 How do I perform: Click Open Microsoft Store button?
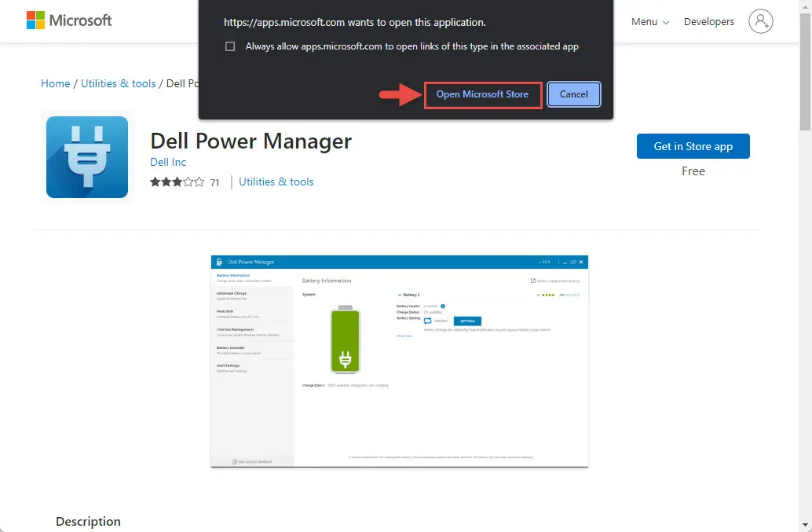click(483, 94)
